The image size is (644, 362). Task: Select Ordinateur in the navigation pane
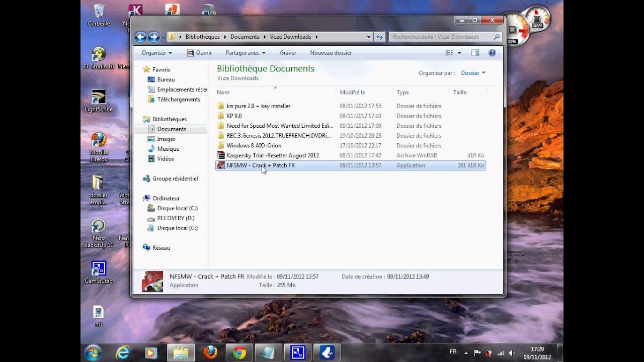click(166, 198)
